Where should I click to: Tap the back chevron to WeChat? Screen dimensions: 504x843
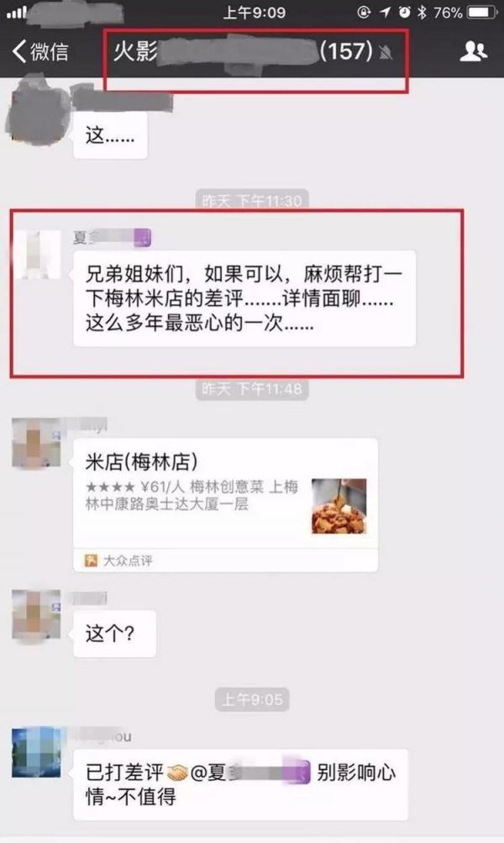18,51
